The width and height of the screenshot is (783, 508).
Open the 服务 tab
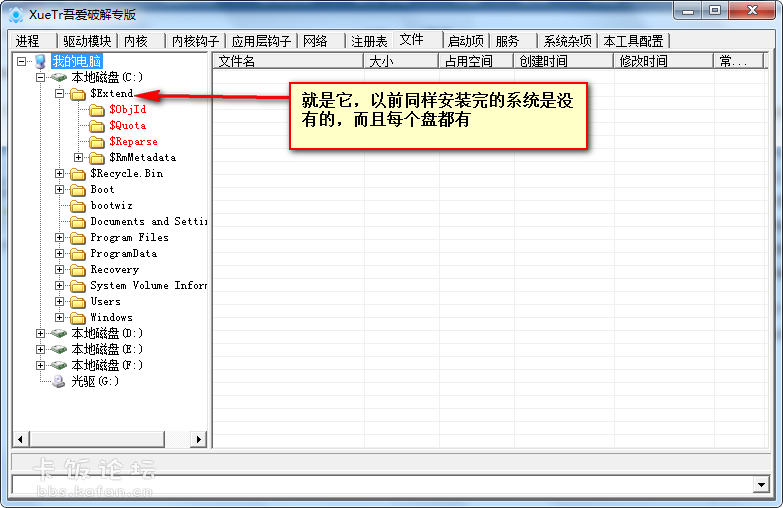coord(513,41)
